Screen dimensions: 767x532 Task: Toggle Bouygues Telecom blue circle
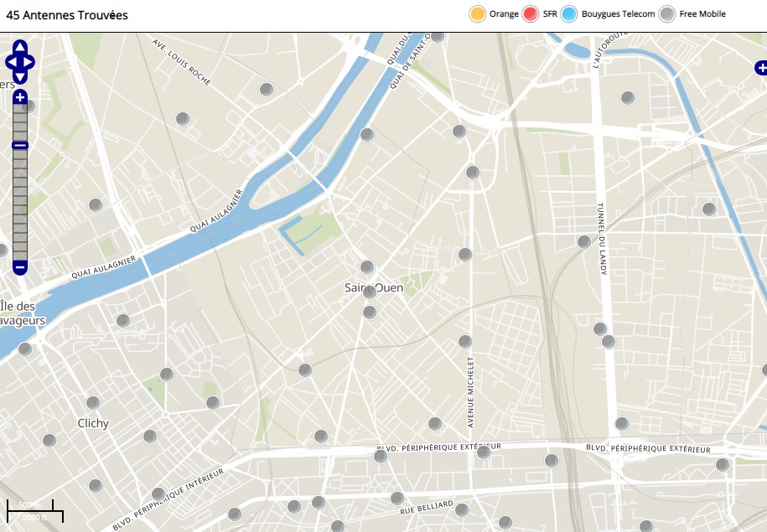tap(570, 14)
